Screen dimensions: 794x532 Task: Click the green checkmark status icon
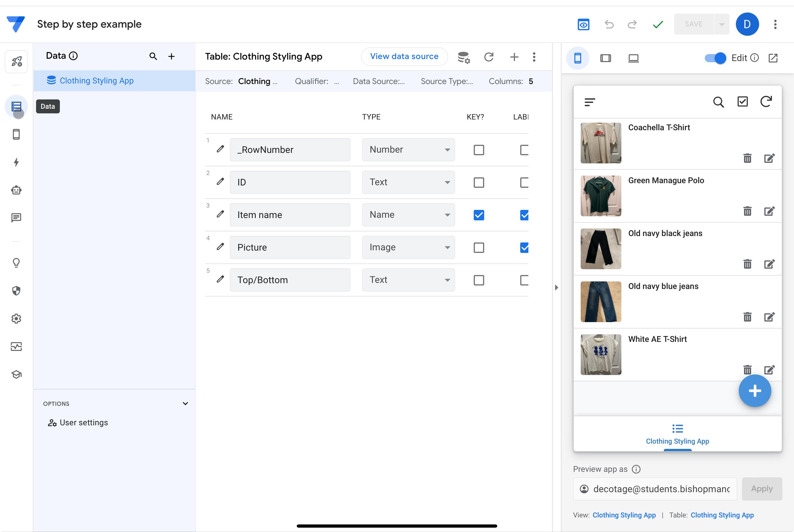(x=658, y=24)
